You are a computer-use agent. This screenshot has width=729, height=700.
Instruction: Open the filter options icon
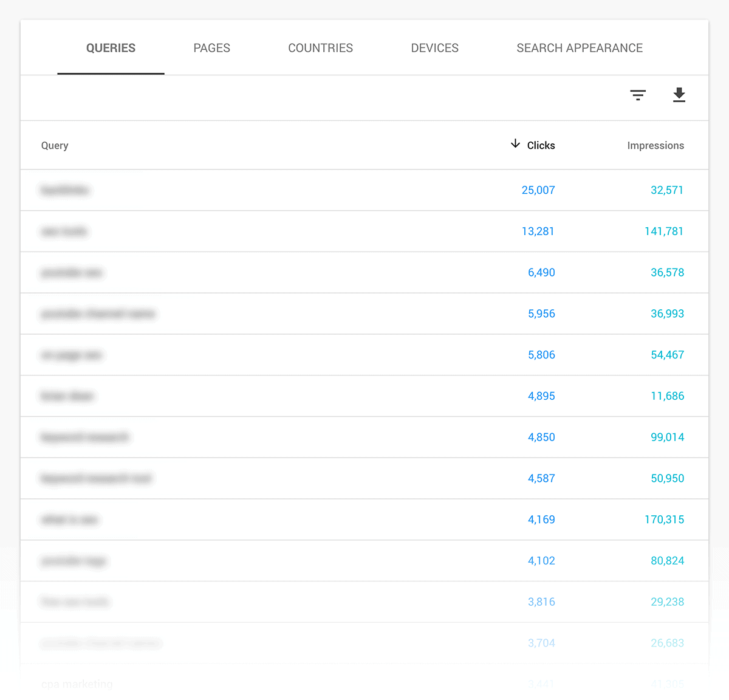tap(637, 96)
